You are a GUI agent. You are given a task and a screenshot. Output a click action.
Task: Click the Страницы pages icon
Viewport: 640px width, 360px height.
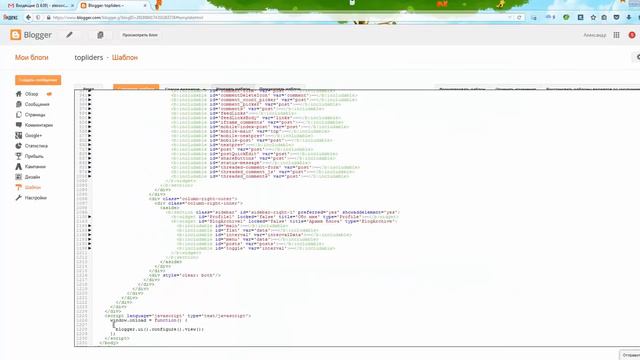[x=18, y=115]
